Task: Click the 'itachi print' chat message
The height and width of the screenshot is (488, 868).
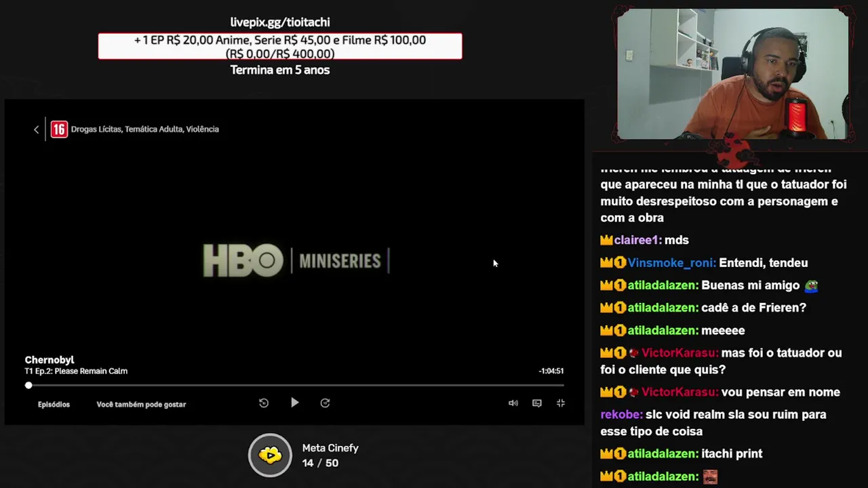Action: pos(732,454)
